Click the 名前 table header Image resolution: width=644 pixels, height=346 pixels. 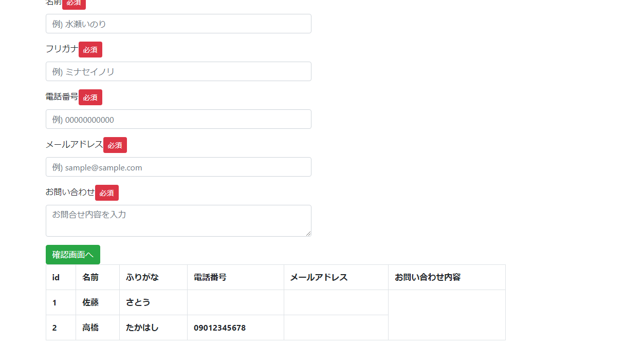(90, 277)
